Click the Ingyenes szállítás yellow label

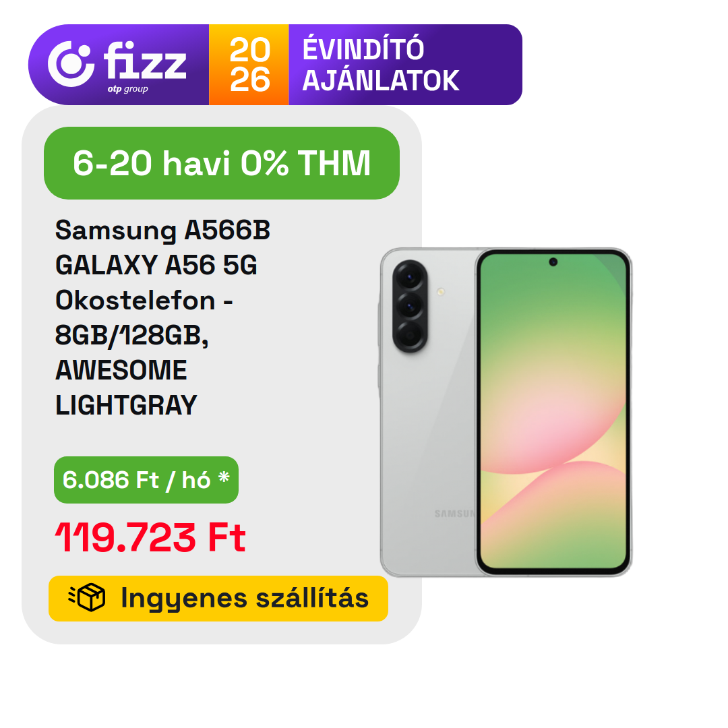point(218,599)
